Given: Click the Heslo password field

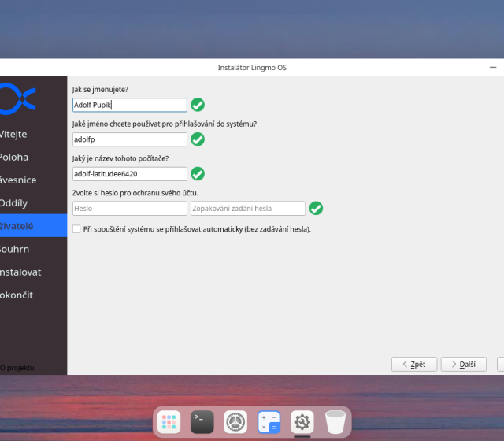Looking at the screenshot, I should (x=129, y=209).
